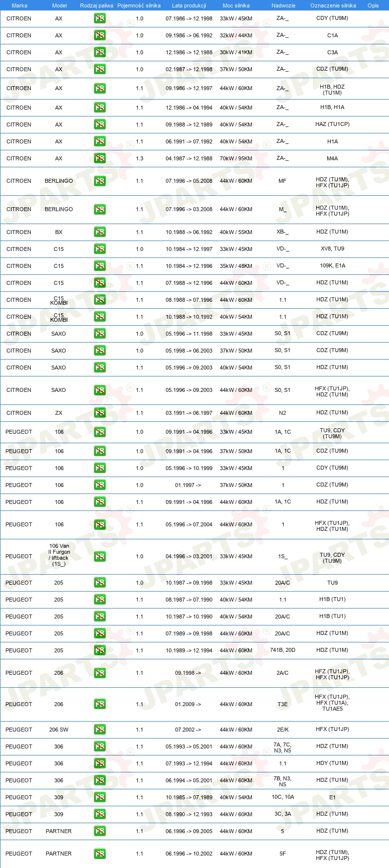Click the fuel icon in the Peugeot 206 2A/C row
Screen dimensions: 389x868
pyautogui.click(x=99, y=673)
